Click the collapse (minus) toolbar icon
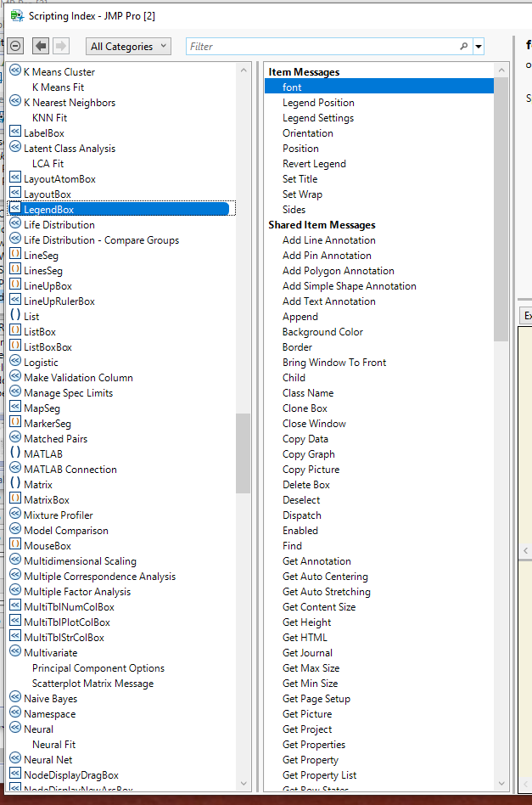Viewport: 532px width, 805px height. point(15,46)
